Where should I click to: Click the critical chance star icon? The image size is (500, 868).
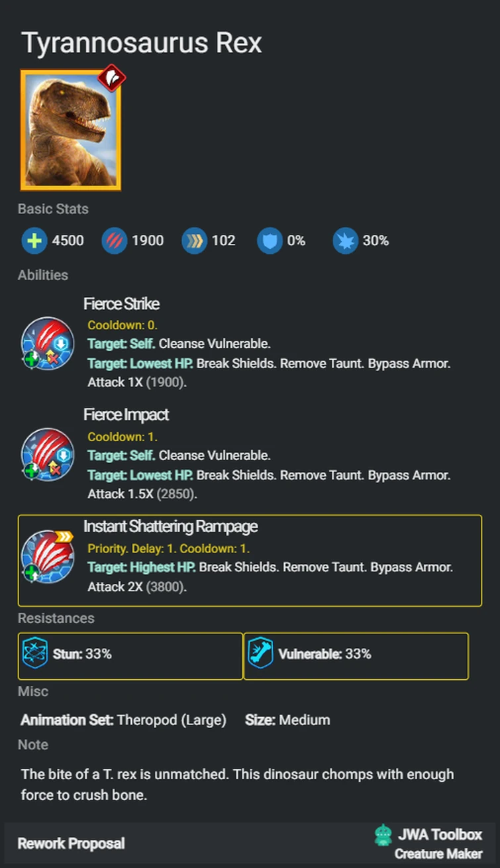(345, 241)
